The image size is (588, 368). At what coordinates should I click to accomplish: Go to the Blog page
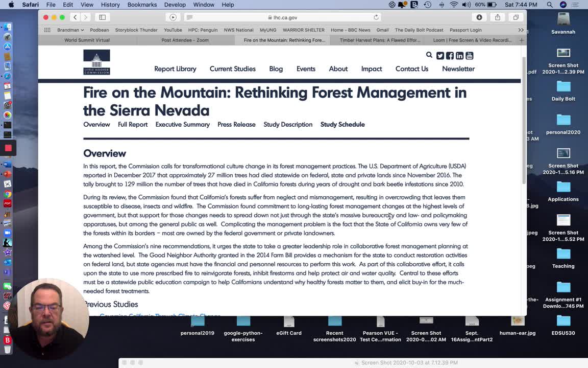[276, 69]
